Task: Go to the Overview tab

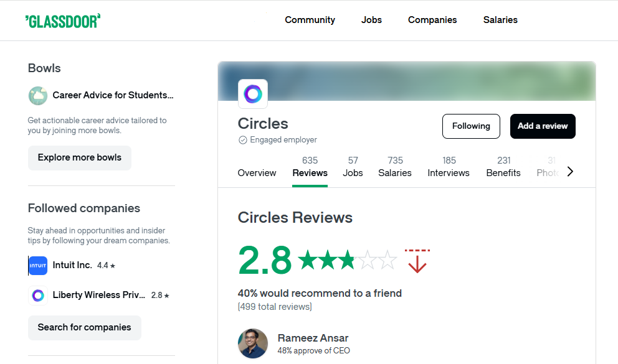Action: (257, 173)
